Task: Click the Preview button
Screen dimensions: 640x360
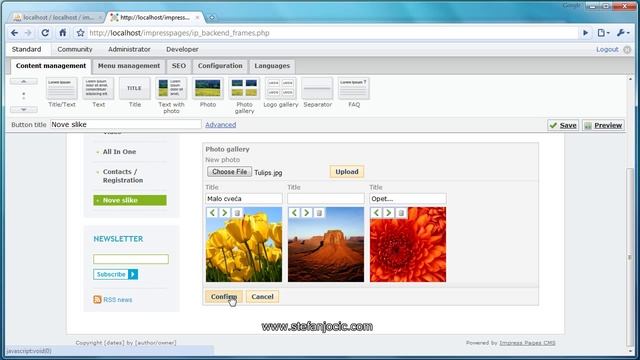Action: (x=603, y=125)
